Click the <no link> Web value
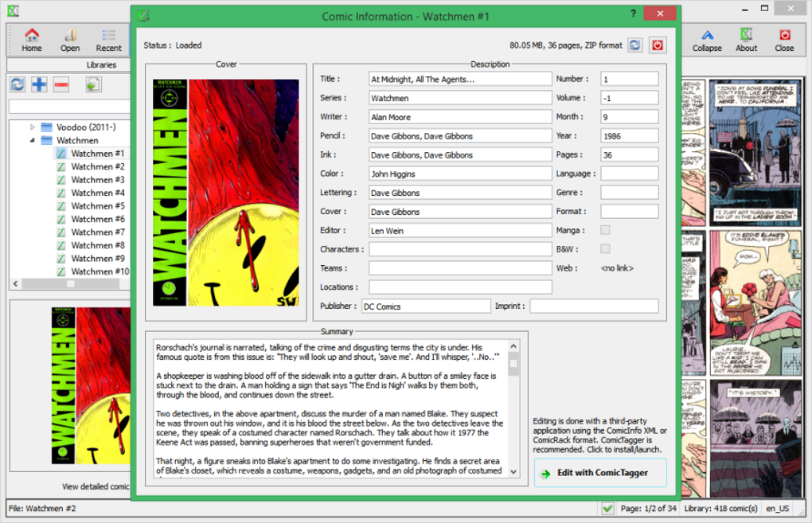Image resolution: width=812 pixels, height=523 pixels. 617,268
